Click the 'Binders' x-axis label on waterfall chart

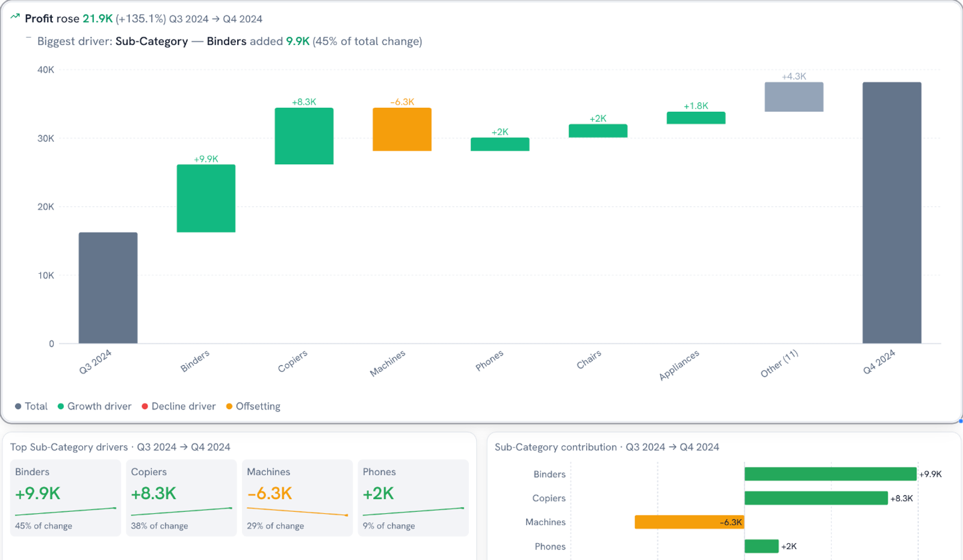coord(195,361)
